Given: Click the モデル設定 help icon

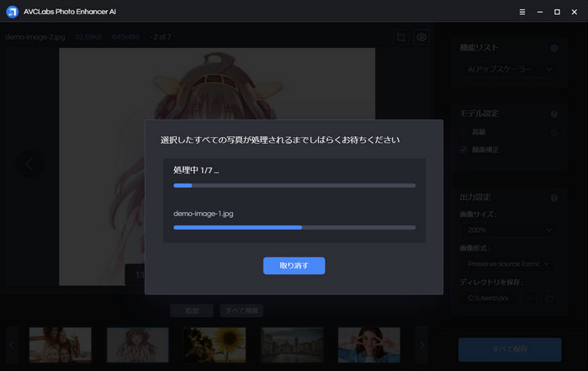Looking at the screenshot, I should [554, 114].
